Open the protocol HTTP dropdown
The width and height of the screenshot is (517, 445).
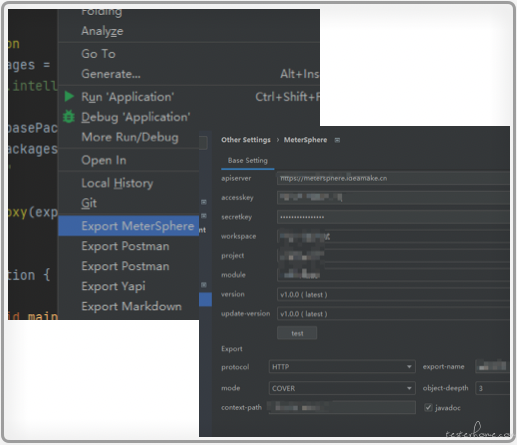pyautogui.click(x=342, y=367)
